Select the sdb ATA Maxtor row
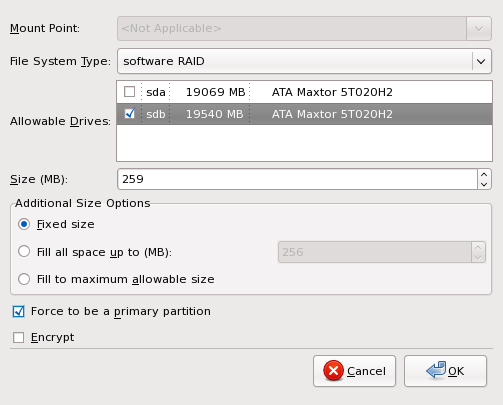The image size is (503, 405). click(x=304, y=114)
